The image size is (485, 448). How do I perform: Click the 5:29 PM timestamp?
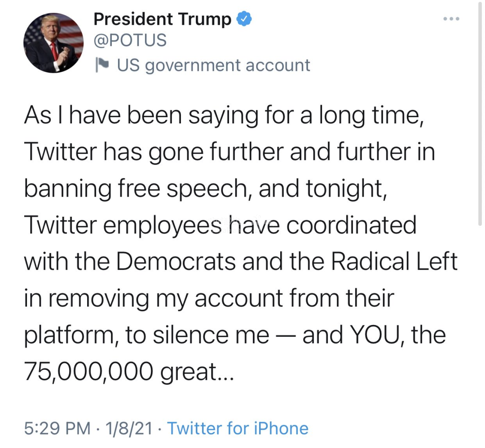[57, 428]
